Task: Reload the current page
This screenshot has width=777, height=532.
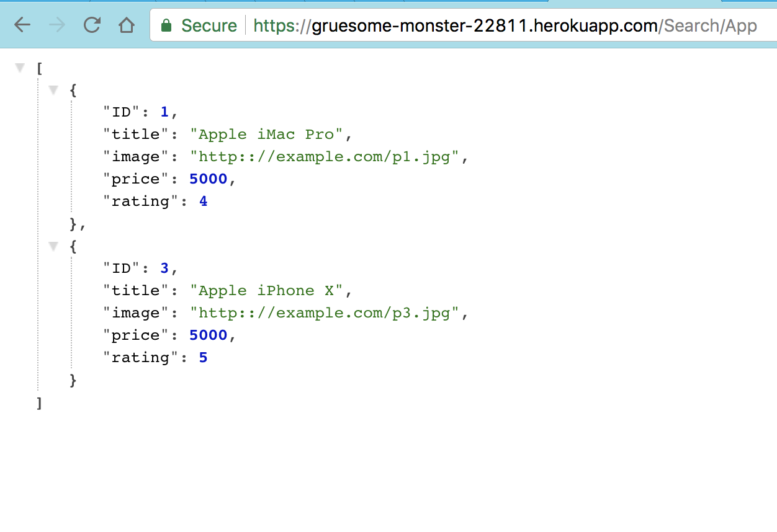Action: pos(92,25)
